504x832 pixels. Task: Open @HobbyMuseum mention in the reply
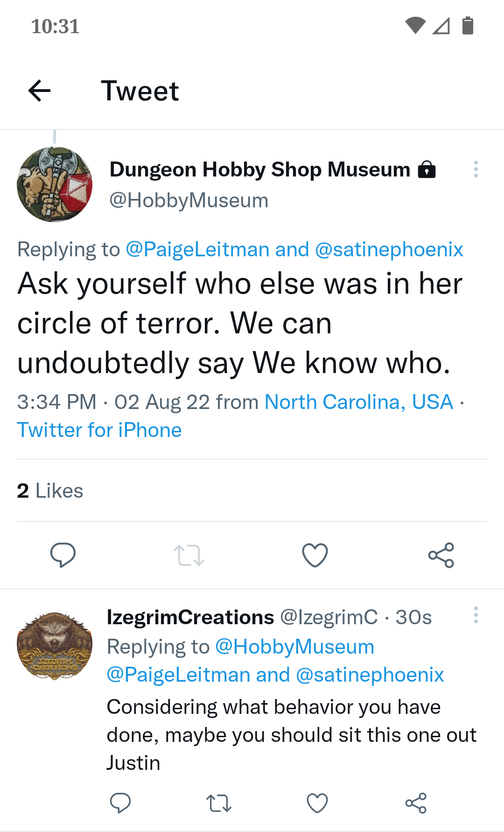coord(294,647)
